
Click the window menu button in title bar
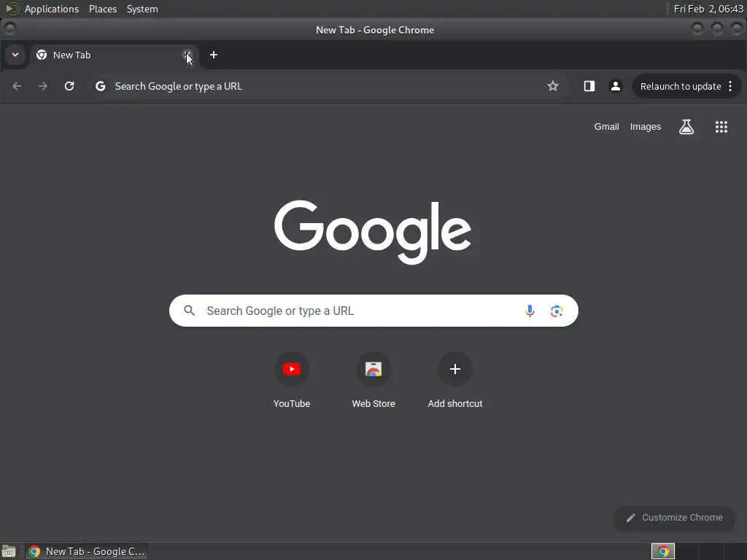9,29
